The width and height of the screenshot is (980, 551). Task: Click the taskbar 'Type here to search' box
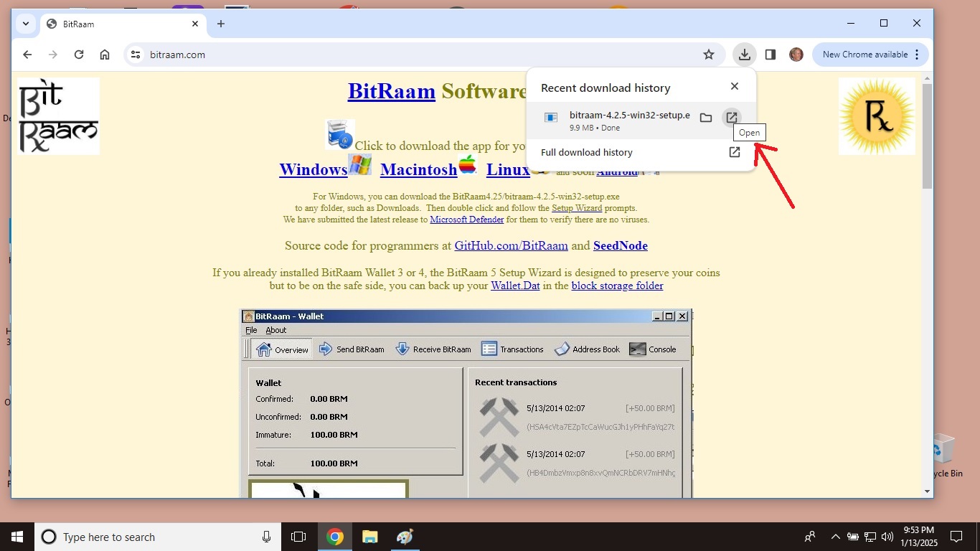159,537
